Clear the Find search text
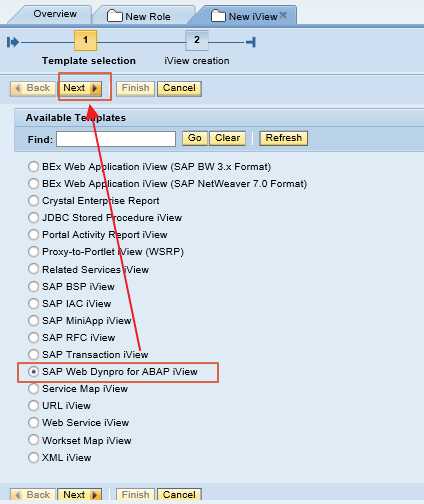 (x=227, y=138)
